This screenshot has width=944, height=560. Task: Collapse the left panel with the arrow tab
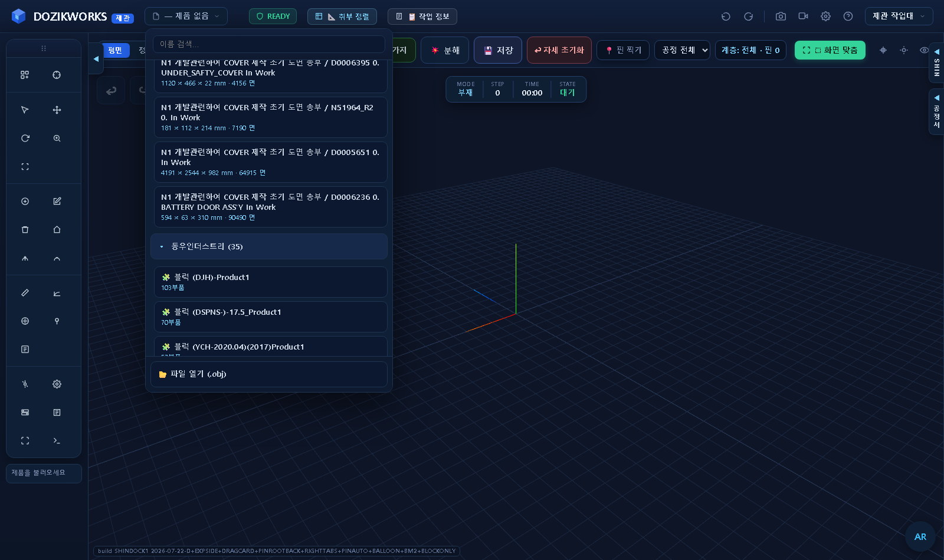96,59
